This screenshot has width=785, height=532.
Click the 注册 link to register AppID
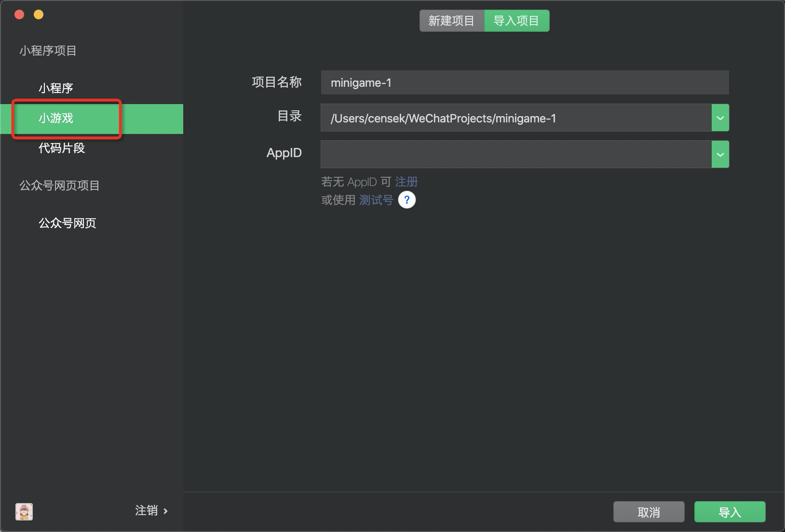[406, 182]
